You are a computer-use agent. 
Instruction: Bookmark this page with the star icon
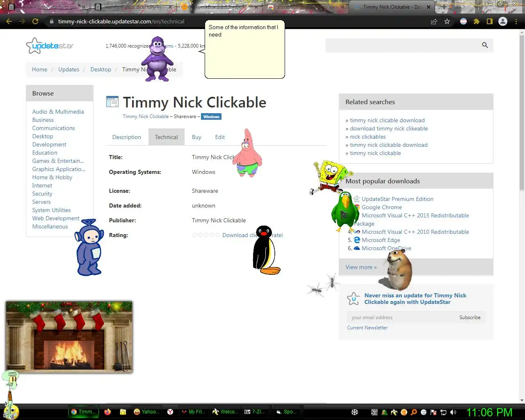[447, 21]
